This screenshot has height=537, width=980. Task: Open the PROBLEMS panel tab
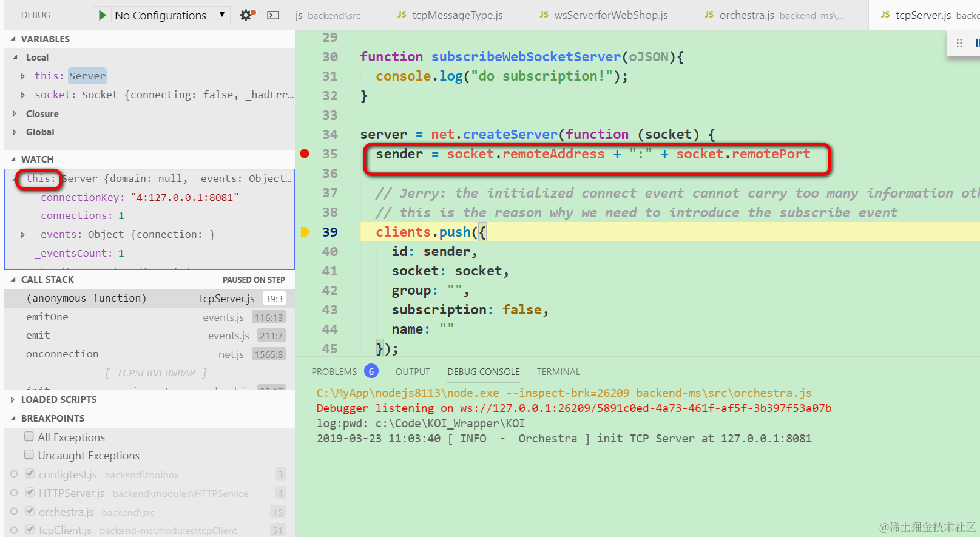(334, 372)
